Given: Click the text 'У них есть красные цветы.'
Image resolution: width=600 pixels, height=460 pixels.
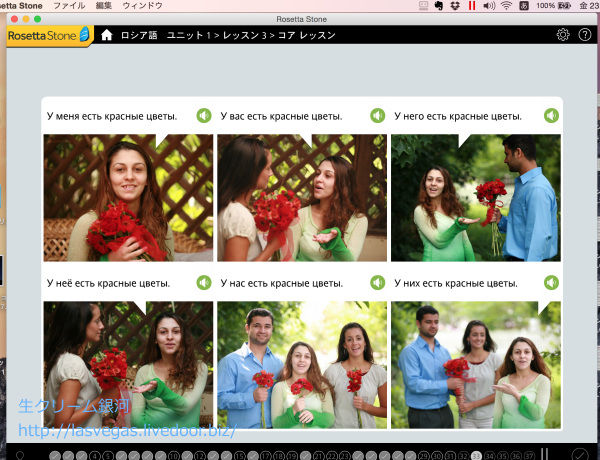Looking at the screenshot, I should coord(456,283).
